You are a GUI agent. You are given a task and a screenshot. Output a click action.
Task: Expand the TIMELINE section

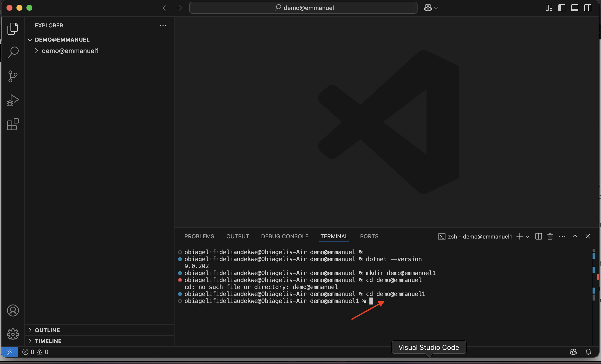click(30, 341)
